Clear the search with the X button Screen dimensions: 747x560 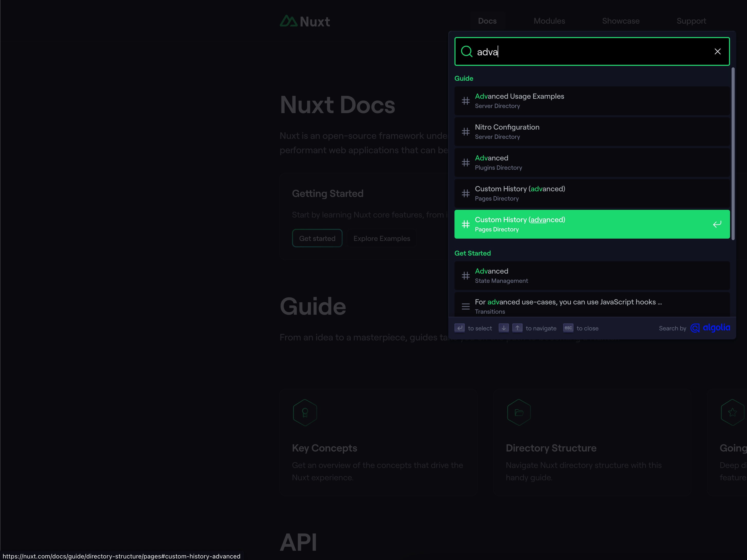pyautogui.click(x=718, y=51)
